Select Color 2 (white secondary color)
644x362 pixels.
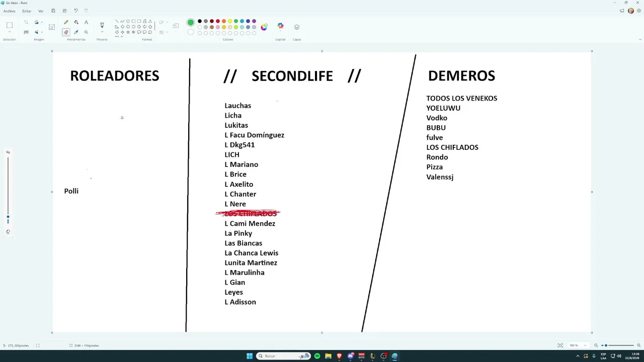click(191, 32)
